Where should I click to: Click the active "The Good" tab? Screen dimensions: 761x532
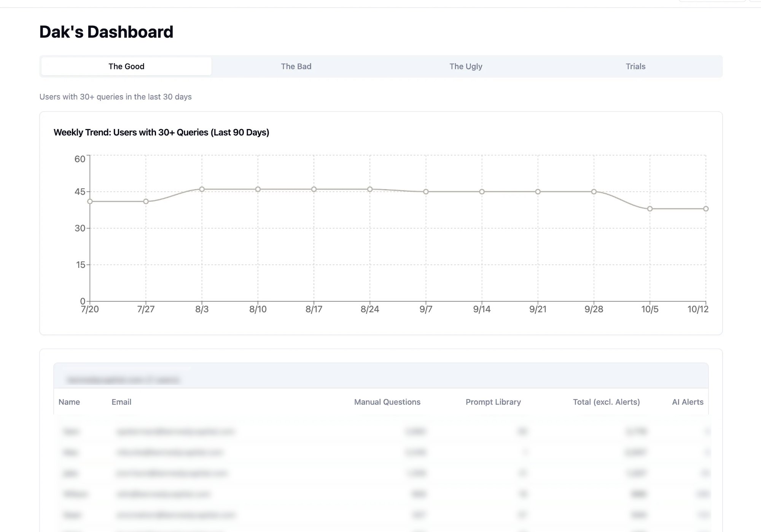(x=126, y=66)
